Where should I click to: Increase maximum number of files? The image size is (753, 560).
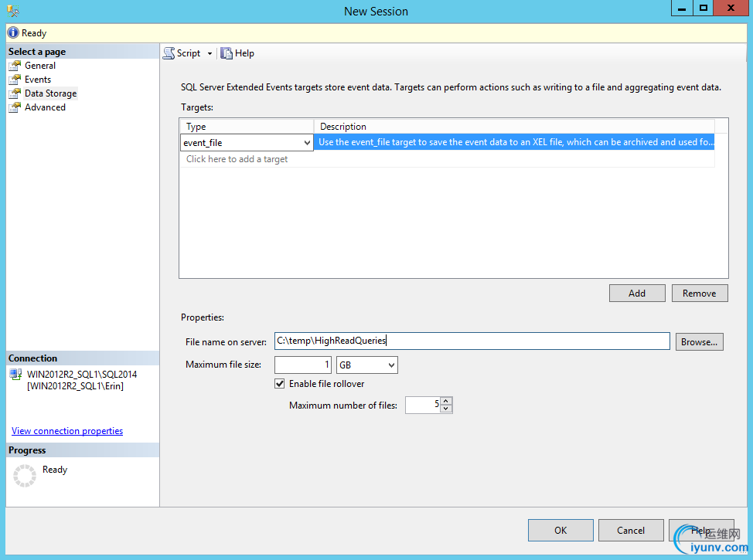click(446, 401)
